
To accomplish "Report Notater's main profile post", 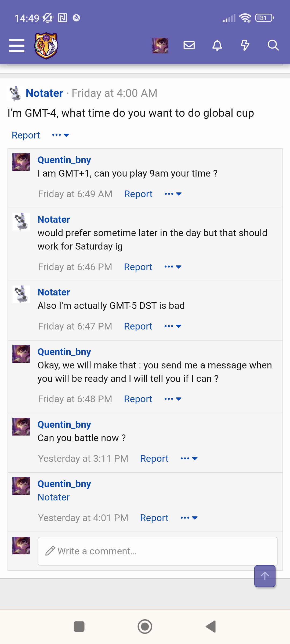I will click(26, 135).
